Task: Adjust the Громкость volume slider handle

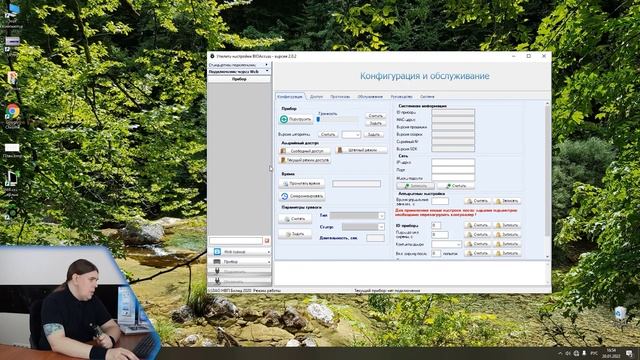Action: pos(318,120)
